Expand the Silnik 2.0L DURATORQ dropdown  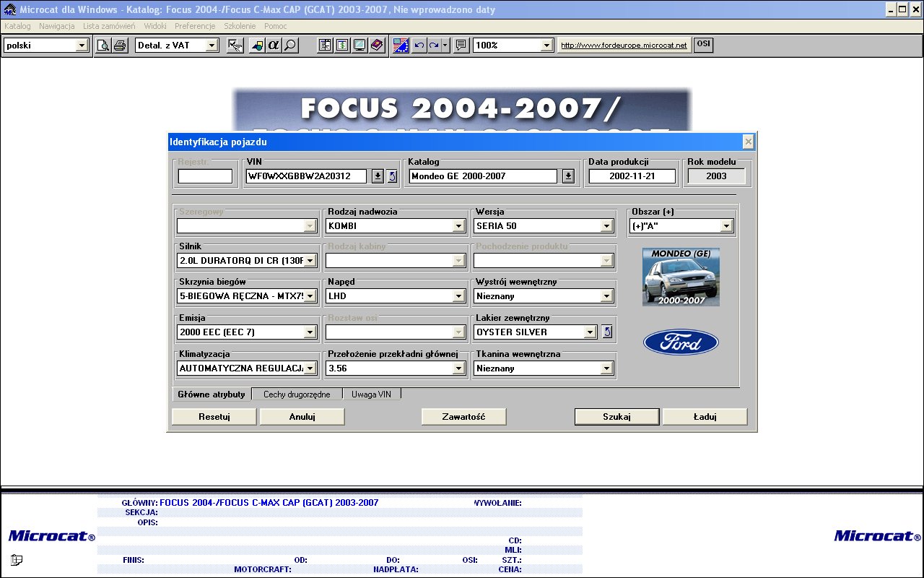coord(310,260)
